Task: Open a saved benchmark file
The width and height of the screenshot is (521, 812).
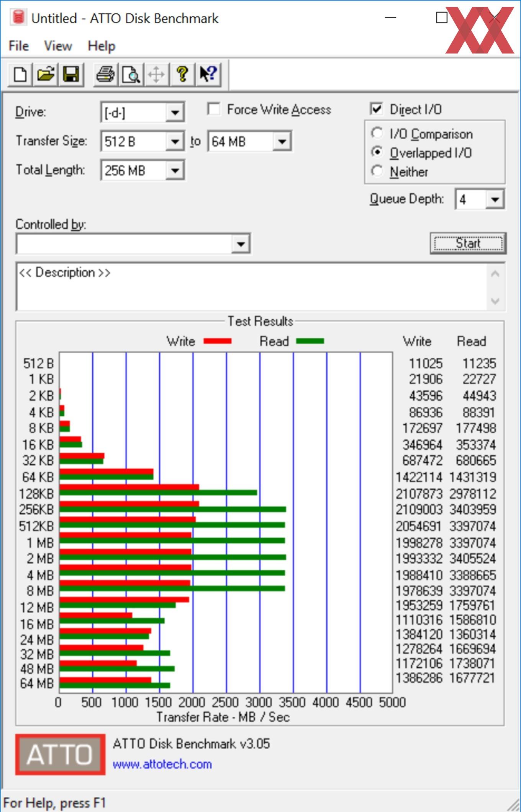Action: point(46,74)
